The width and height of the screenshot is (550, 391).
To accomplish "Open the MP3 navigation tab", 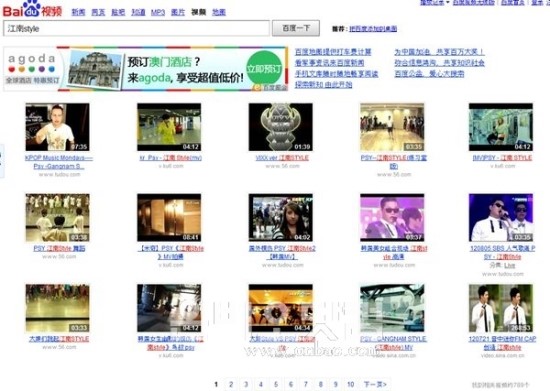I will coord(158,12).
